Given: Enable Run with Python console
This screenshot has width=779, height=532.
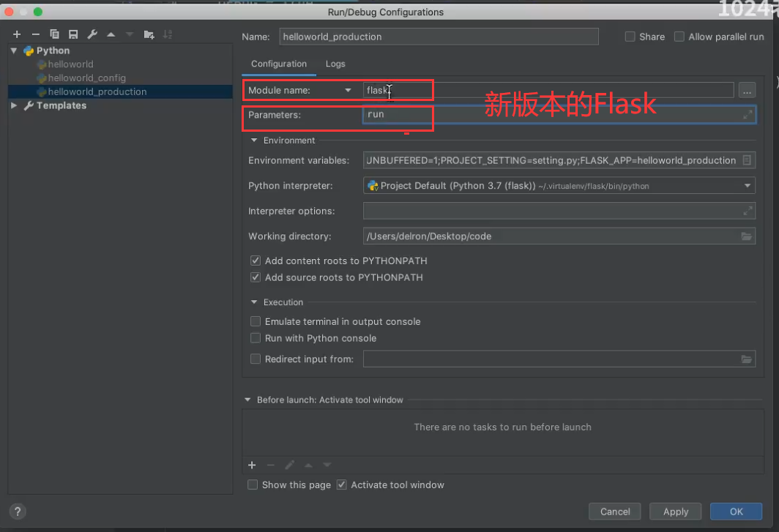Looking at the screenshot, I should coord(256,338).
